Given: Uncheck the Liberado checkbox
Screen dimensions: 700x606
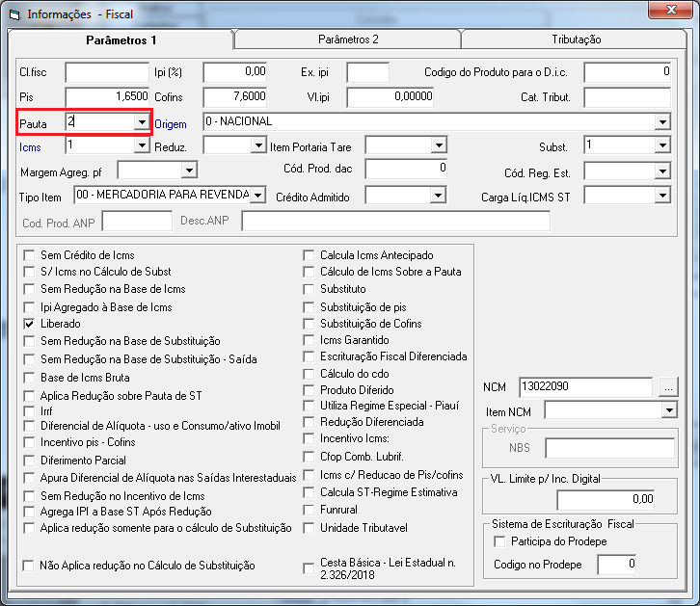Looking at the screenshot, I should pyautogui.click(x=30, y=324).
